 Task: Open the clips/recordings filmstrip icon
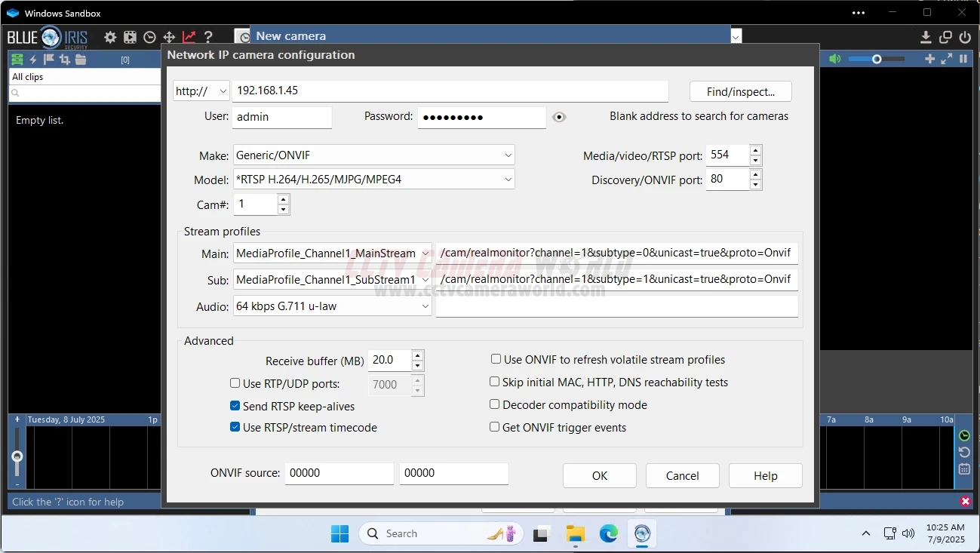[130, 37]
